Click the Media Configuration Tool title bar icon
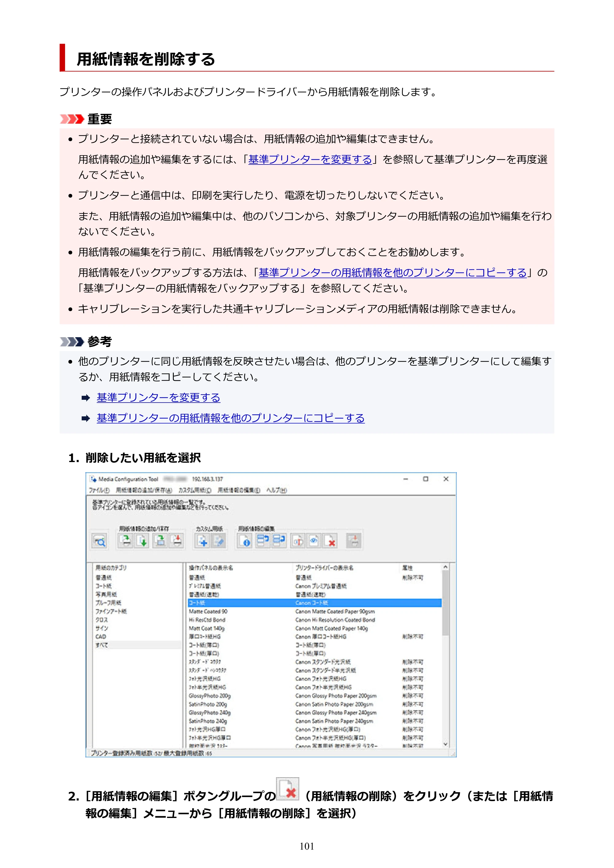The width and height of the screenshot is (614, 868). tap(93, 479)
